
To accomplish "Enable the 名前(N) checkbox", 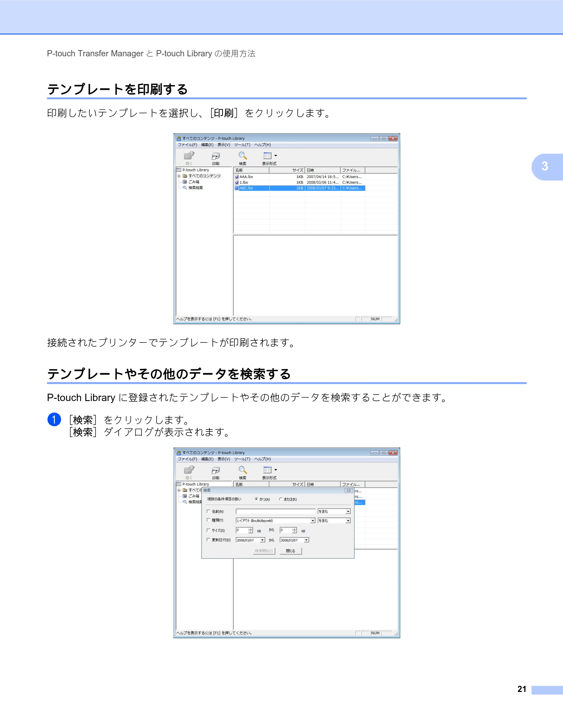I will coord(209,511).
